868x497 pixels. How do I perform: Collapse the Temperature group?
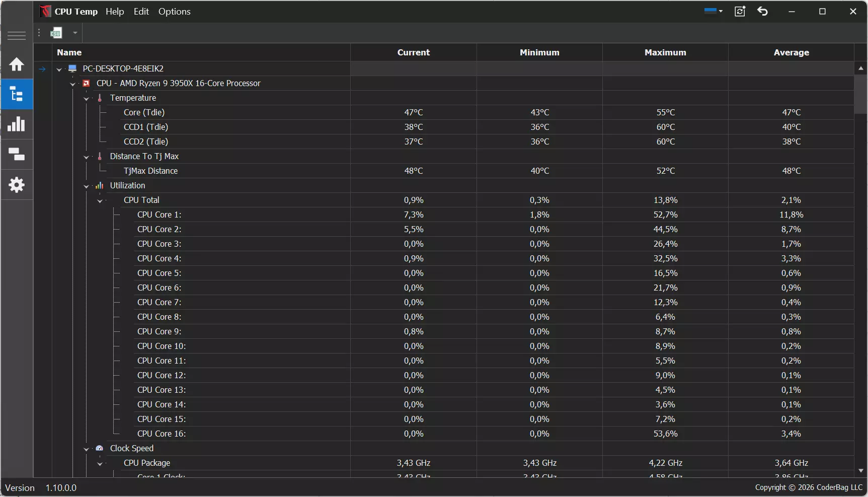87,98
